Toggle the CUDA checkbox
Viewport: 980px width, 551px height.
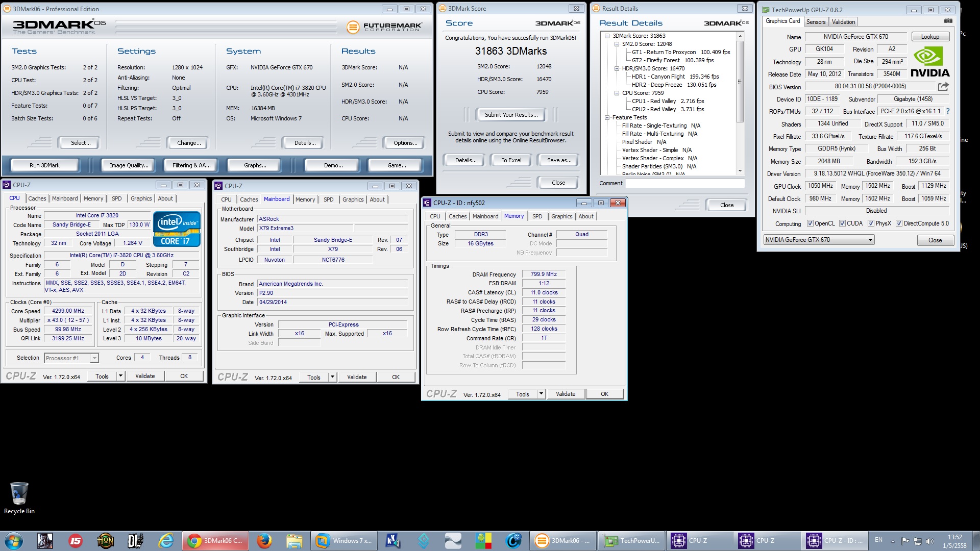tap(842, 223)
